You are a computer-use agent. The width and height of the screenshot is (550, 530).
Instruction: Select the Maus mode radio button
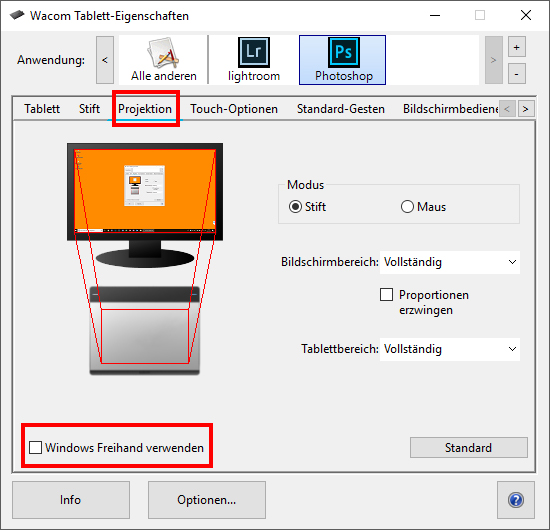[407, 207]
